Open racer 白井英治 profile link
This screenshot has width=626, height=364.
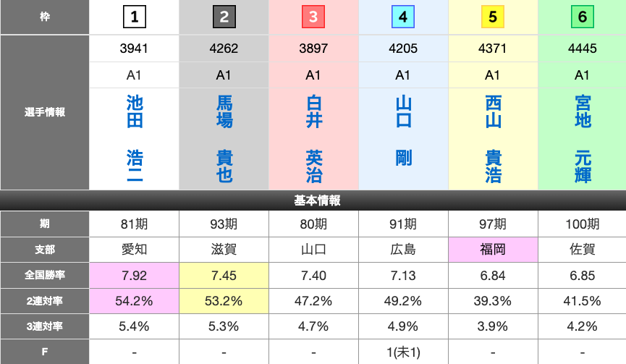click(313, 138)
